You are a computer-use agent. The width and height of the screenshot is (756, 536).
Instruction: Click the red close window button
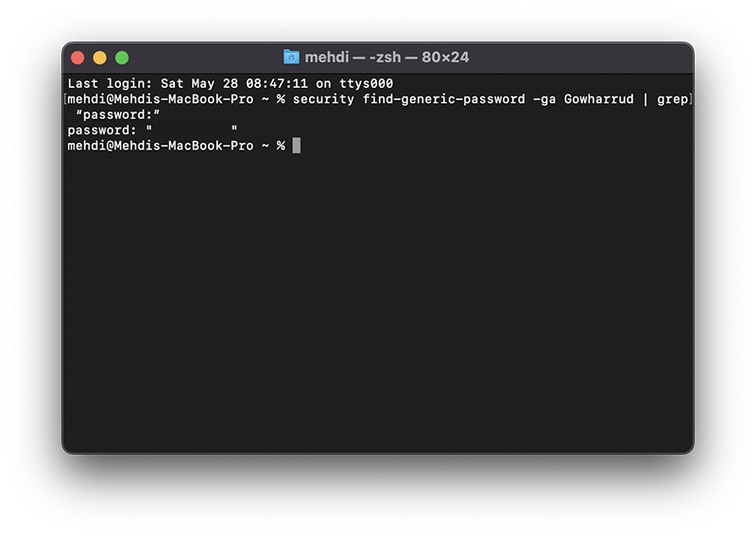[x=77, y=58]
